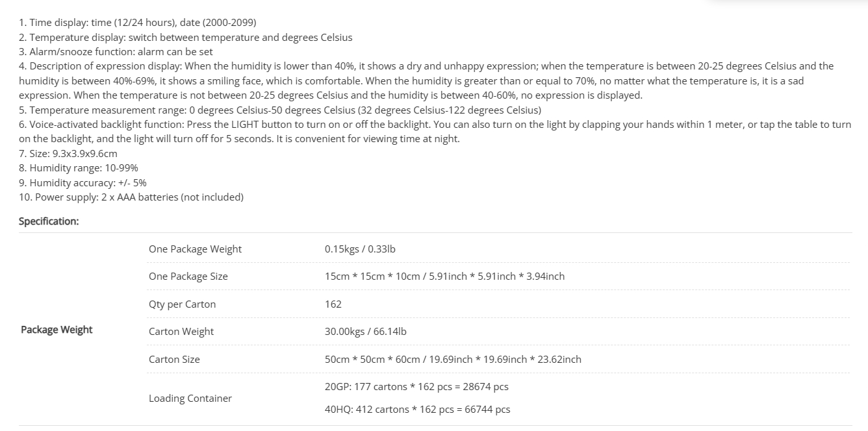Click the Alarm/snooze function line
The image size is (868, 431).
(x=116, y=52)
